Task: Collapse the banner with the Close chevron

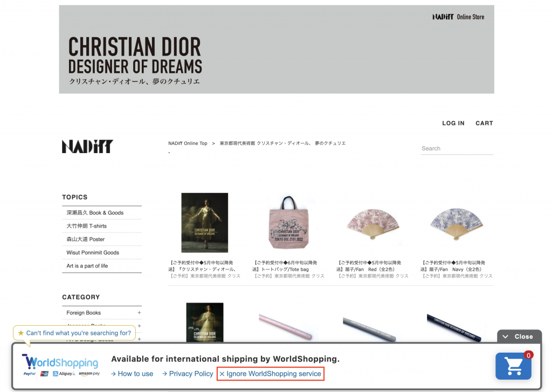Action: pos(519,336)
